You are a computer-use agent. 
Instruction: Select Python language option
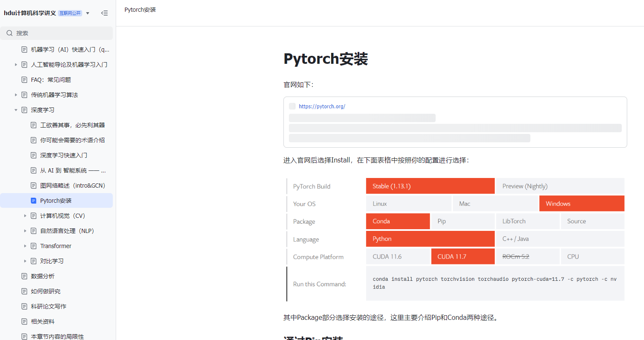click(x=430, y=239)
